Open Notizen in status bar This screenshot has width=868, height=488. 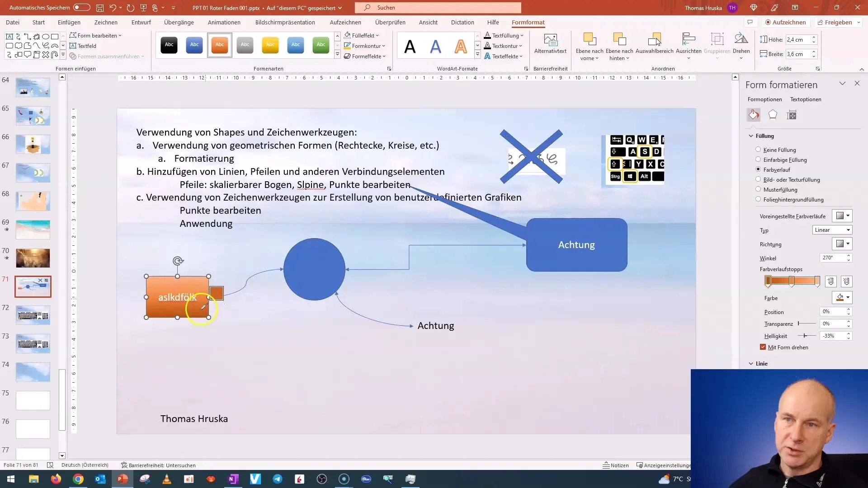coord(616,465)
